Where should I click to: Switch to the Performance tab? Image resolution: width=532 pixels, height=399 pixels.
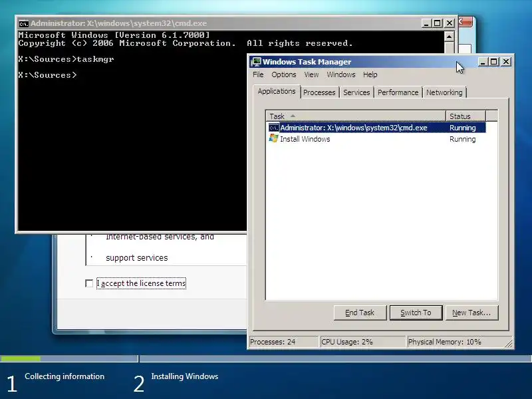pyautogui.click(x=398, y=92)
